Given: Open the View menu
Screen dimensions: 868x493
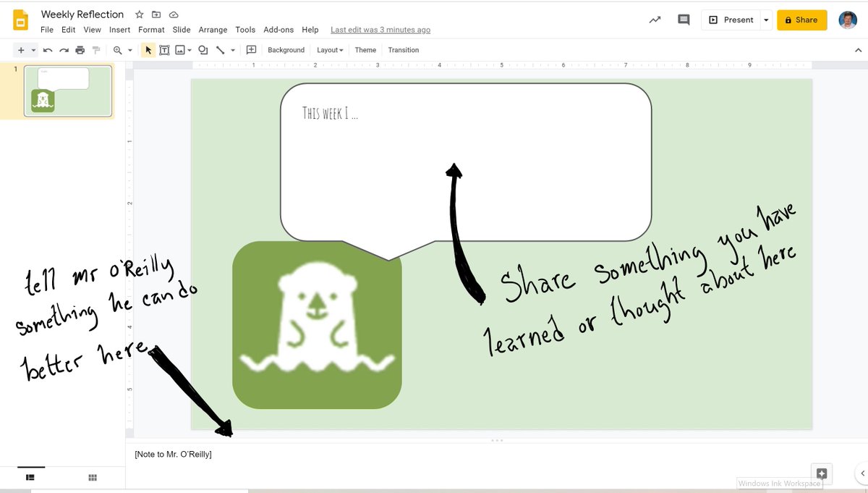Looking at the screenshot, I should [x=92, y=30].
